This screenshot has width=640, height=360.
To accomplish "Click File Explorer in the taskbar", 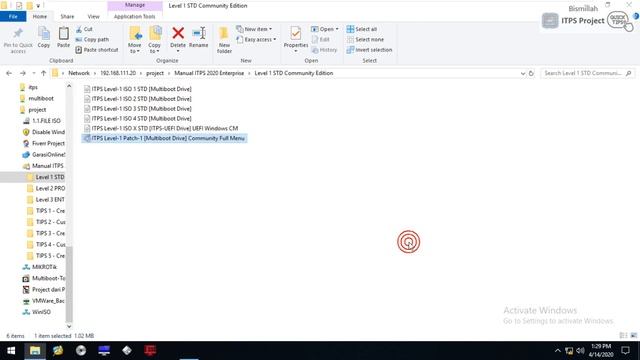I will coord(35,351).
